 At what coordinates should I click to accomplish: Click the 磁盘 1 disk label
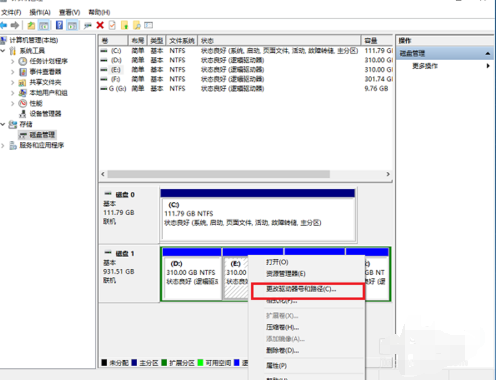click(x=125, y=254)
